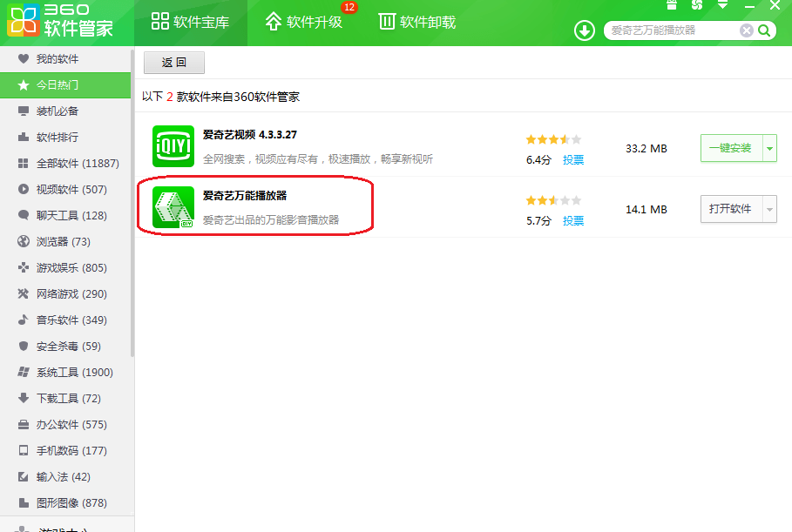Image resolution: width=792 pixels, height=532 pixels.
Task: Click the 爱奇艺视频 star rating
Action: [x=553, y=139]
